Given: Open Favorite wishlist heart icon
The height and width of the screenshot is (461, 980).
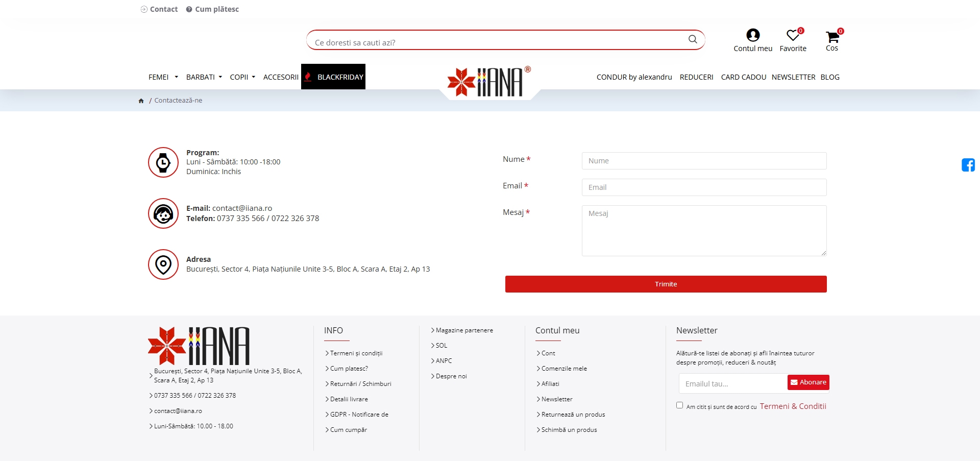Looking at the screenshot, I should pyautogui.click(x=792, y=36).
